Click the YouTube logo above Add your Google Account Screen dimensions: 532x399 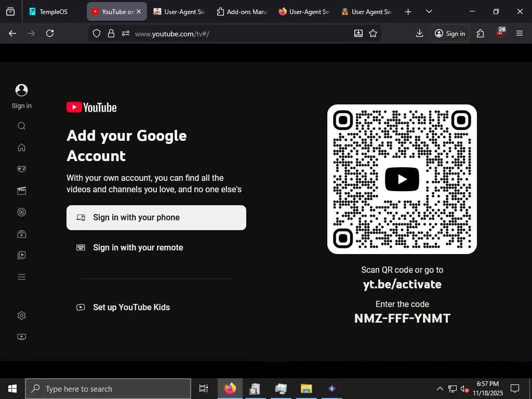tap(91, 107)
